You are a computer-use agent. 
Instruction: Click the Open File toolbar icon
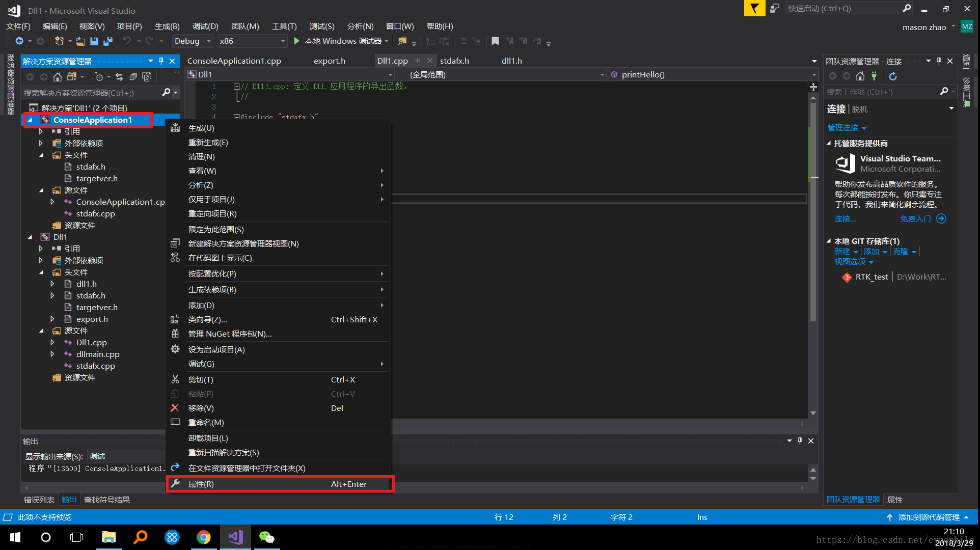tap(80, 41)
